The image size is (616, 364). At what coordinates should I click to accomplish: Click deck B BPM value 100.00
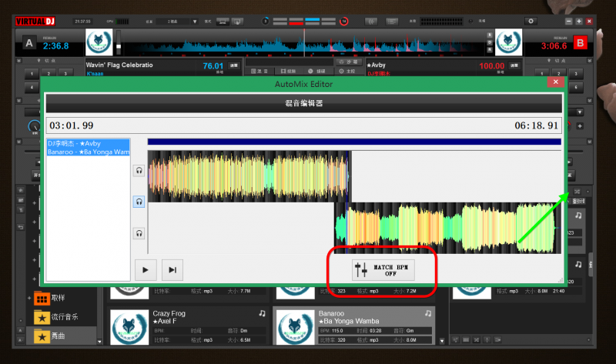point(491,66)
